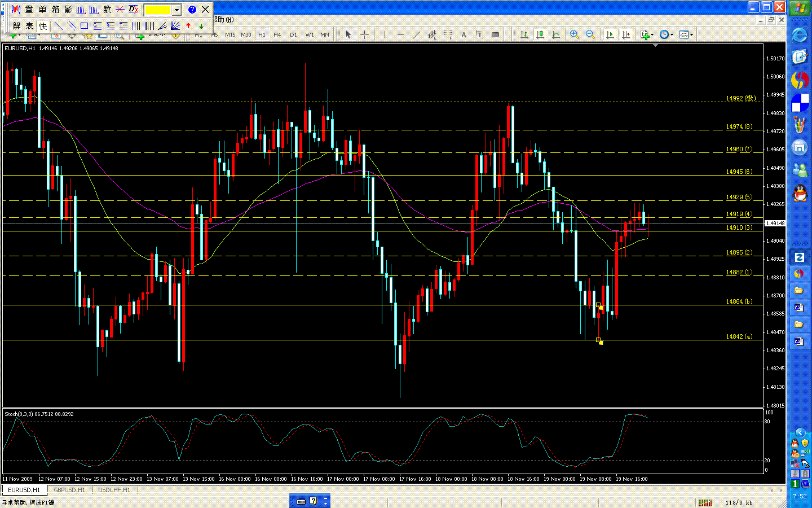Select the equidistant channel tool
Screen dimensions: 812x508
(x=432, y=35)
